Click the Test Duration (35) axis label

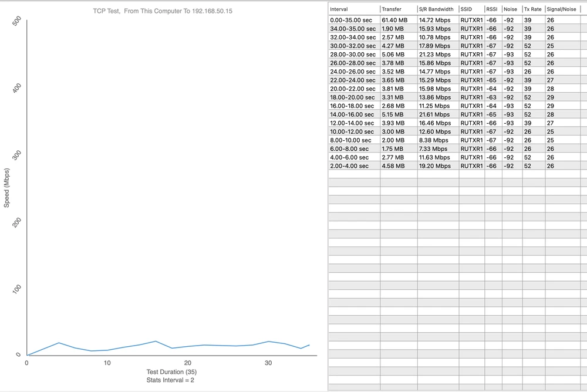tap(170, 372)
